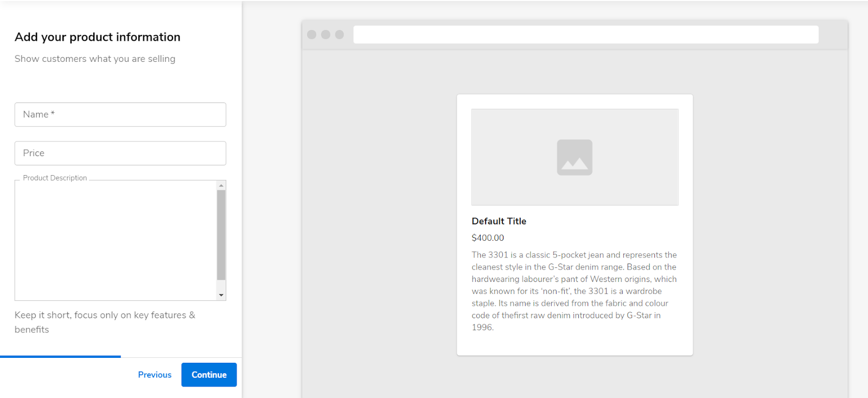Screen dimensions: 868x398
Task: Click the description scrollbar down arrow
Action: point(221,296)
